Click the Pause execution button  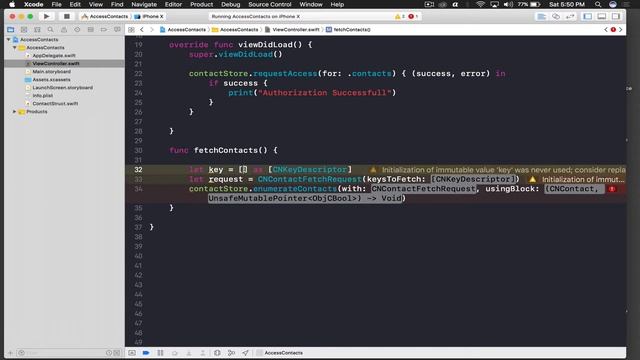tap(160, 353)
